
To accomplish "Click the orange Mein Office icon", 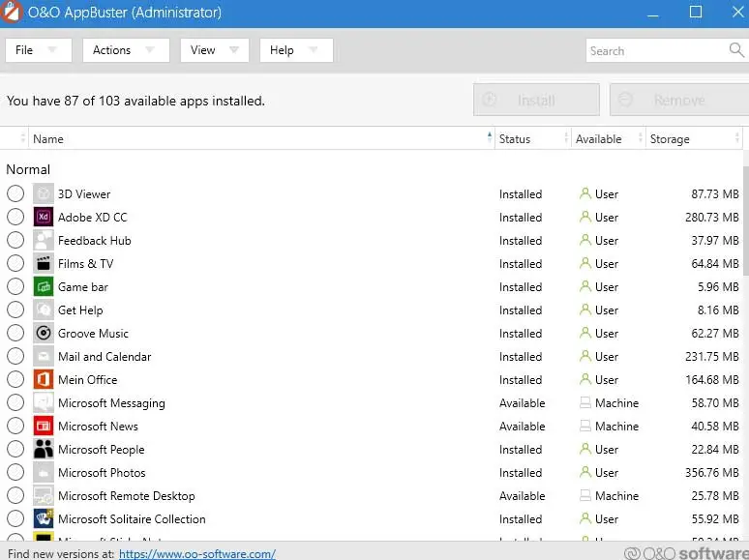I will coord(43,380).
